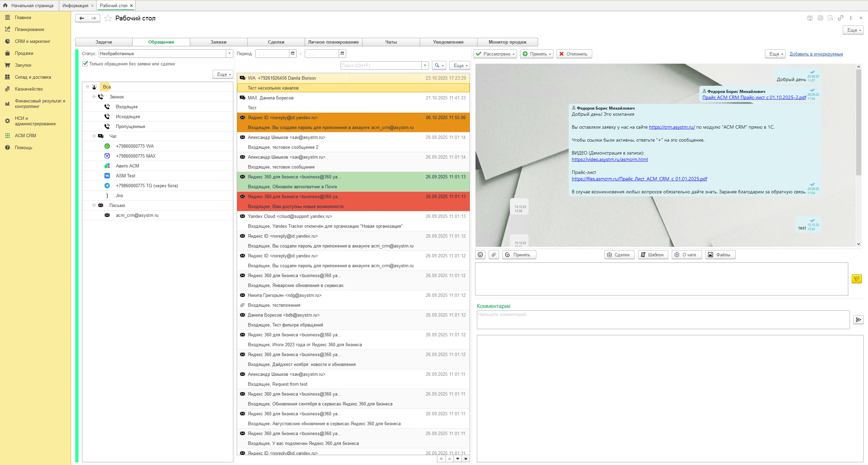This screenshot has height=465, width=868.
Task: Click the О чате button
Action: click(x=687, y=255)
